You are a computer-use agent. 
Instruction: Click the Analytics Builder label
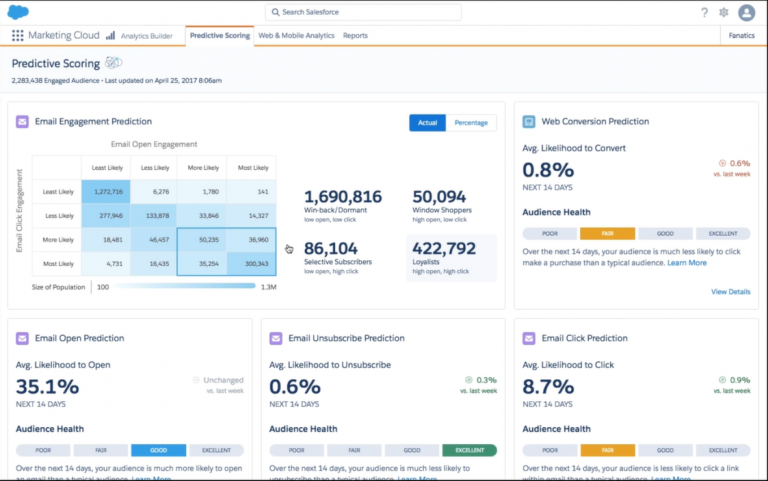pyautogui.click(x=146, y=36)
